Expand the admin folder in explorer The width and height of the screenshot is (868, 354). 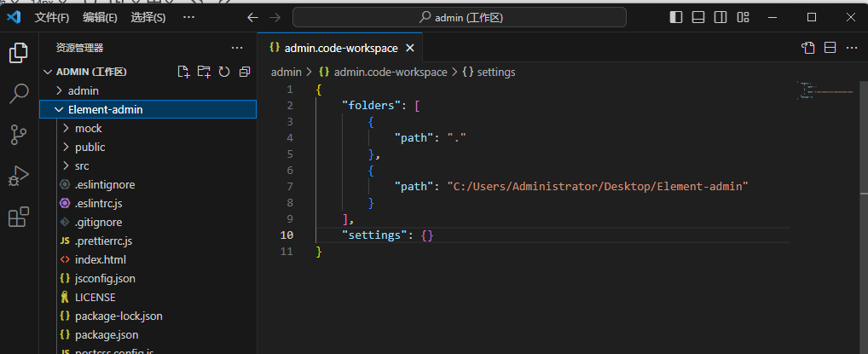(84, 90)
